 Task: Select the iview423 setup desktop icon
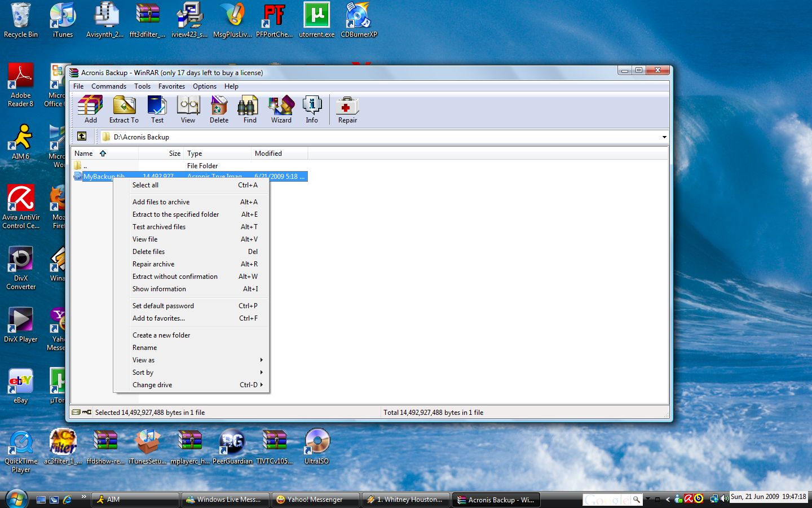pos(189,20)
